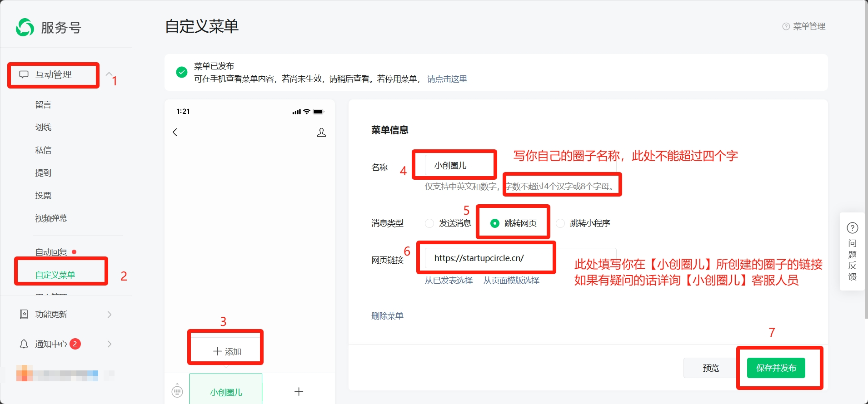The width and height of the screenshot is (868, 404).
Task: Open 投票 in the sidebar
Action: pos(43,196)
